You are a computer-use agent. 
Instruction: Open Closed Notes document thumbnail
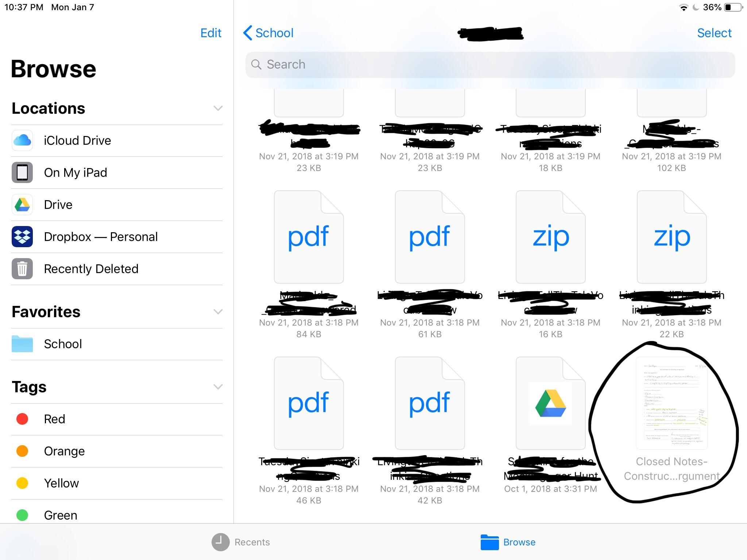[671, 403]
